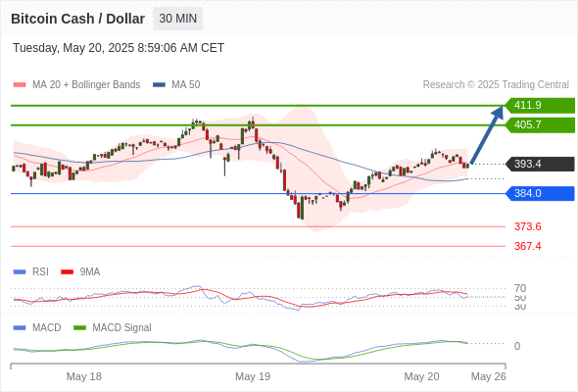Click the MA 20 + Bollinger Bands swatch
Image resolution: width=578 pixels, height=392 pixels.
(x=20, y=85)
